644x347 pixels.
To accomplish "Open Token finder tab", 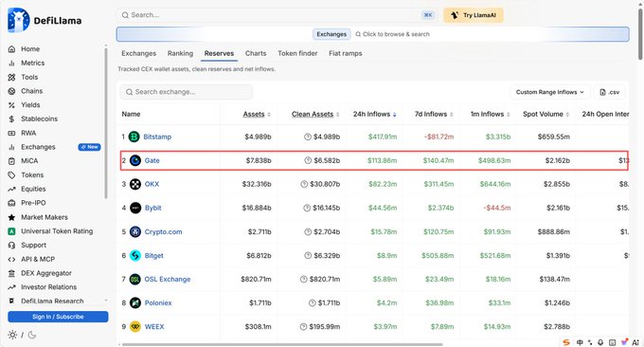I will click(297, 53).
